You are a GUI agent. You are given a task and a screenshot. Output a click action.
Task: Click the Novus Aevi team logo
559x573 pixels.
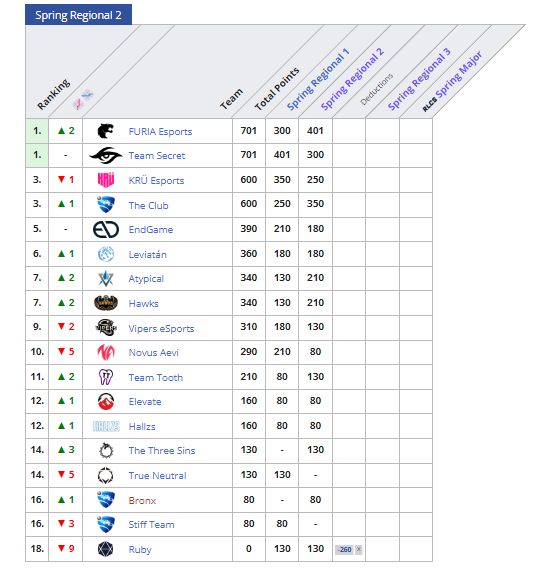point(106,352)
